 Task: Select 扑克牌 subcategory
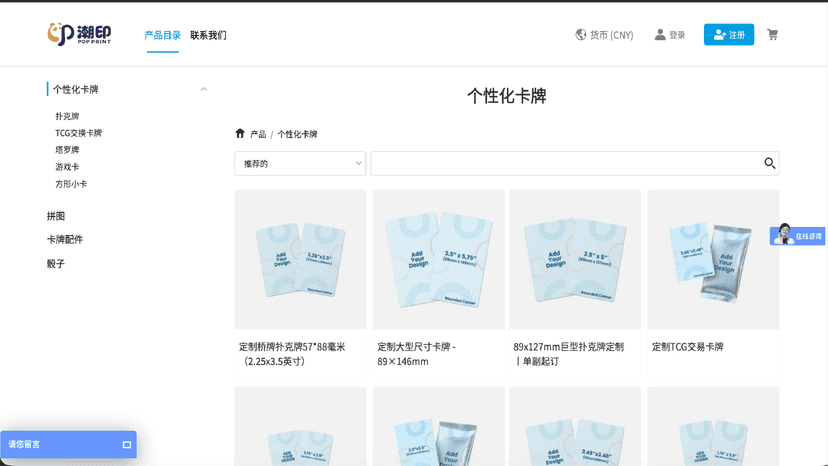(x=67, y=116)
